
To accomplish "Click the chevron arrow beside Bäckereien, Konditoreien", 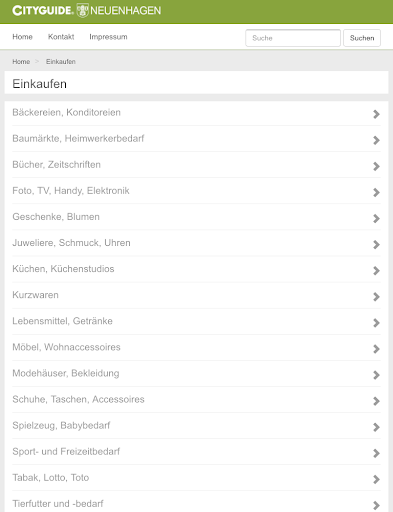I will point(376,114).
